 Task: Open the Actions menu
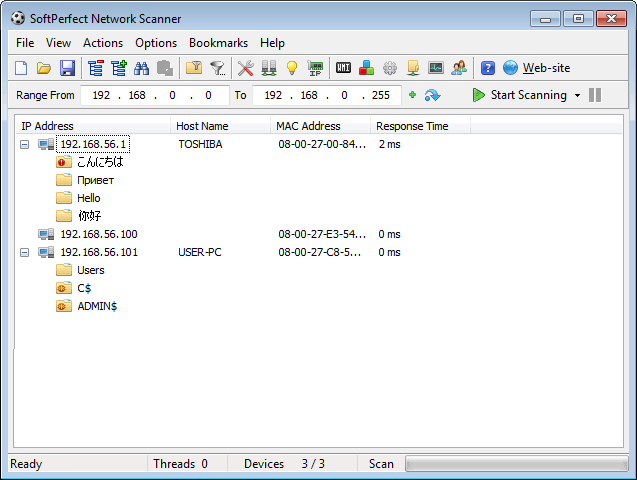(103, 43)
